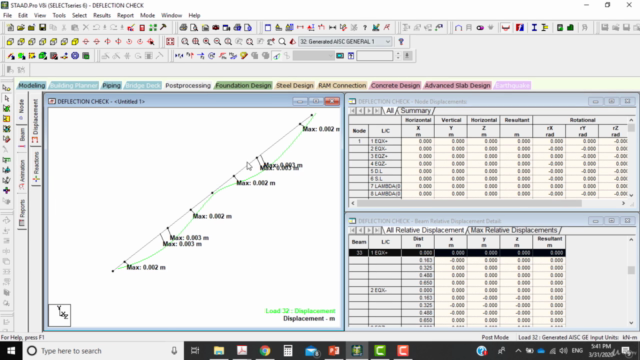Screen dimensions: 640x360
Task: Open the greyed combo box in third toolbar
Action: point(313,56)
